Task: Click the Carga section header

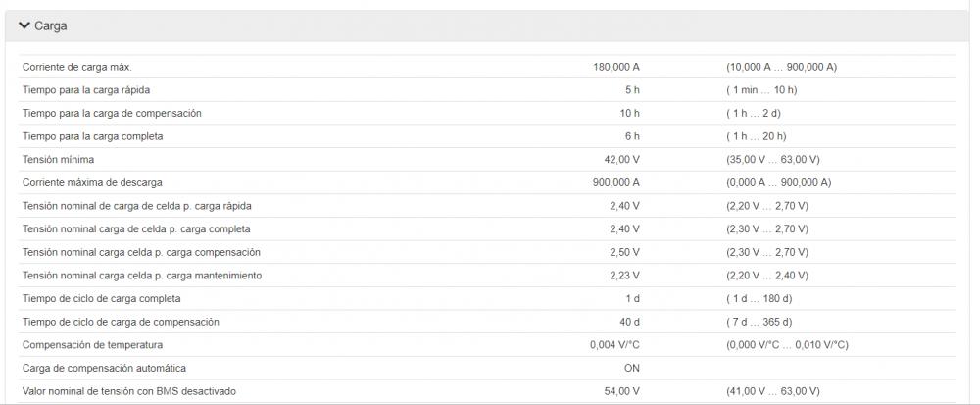Action: click(487, 25)
